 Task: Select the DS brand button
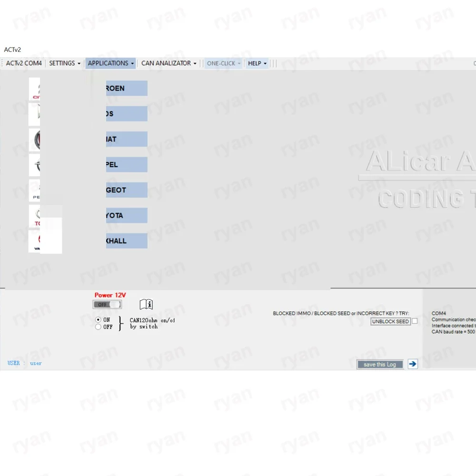(127, 114)
